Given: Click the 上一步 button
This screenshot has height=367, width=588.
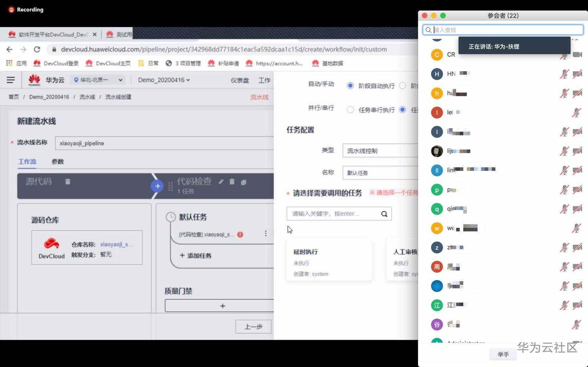Looking at the screenshot, I should [253, 327].
